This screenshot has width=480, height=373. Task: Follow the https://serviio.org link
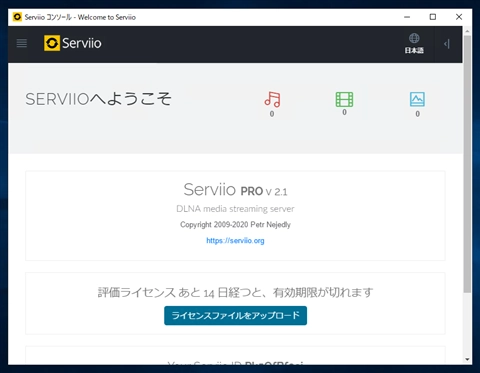coord(235,241)
